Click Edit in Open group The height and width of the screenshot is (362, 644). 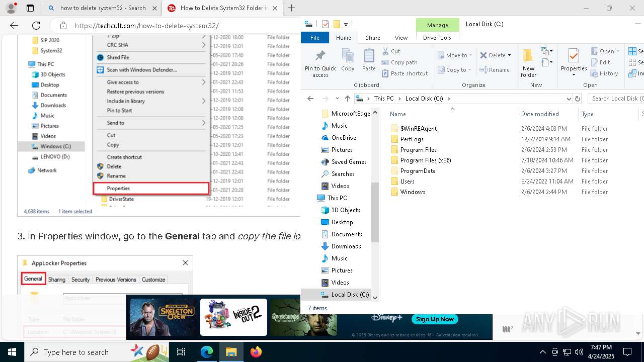601,62
